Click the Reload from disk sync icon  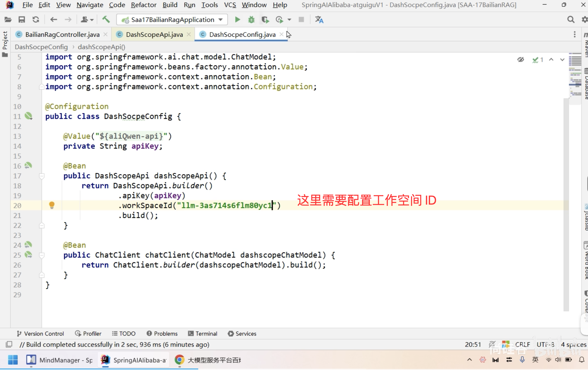pyautogui.click(x=36, y=20)
